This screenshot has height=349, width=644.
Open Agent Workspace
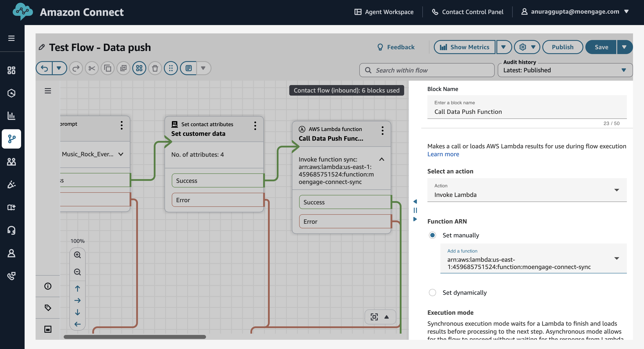coord(384,12)
